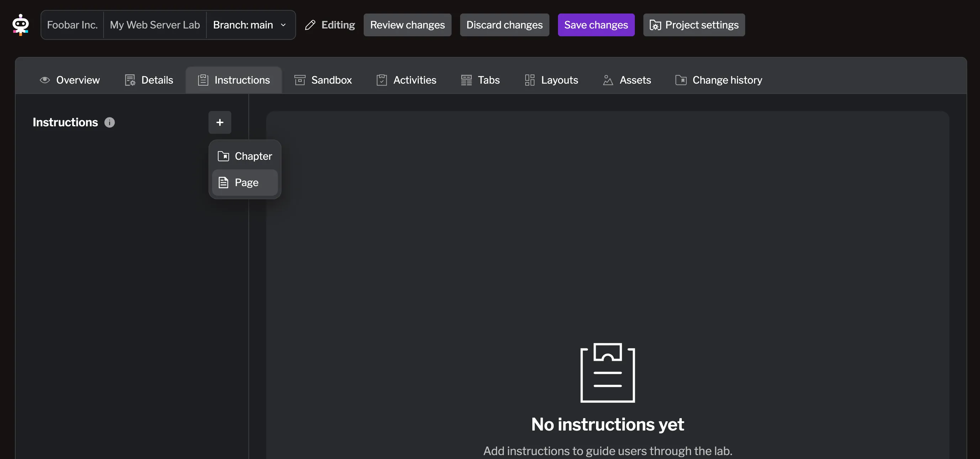Click the Overview eye icon
The height and width of the screenshot is (459, 980).
pos(45,80)
